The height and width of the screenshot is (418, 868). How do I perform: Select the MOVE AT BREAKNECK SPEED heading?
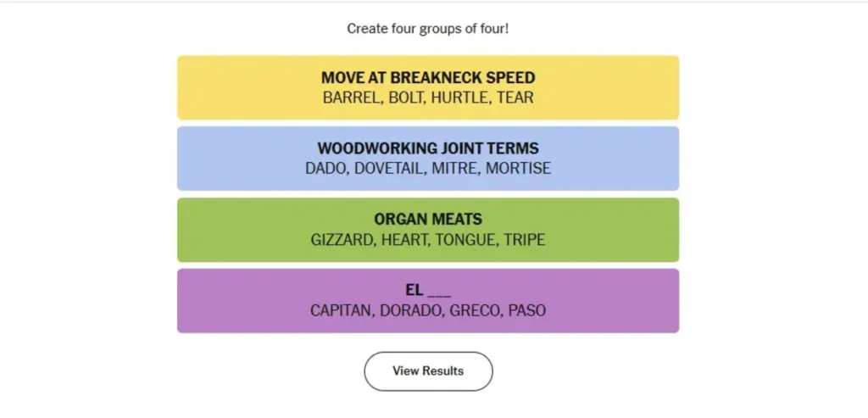[x=428, y=78]
